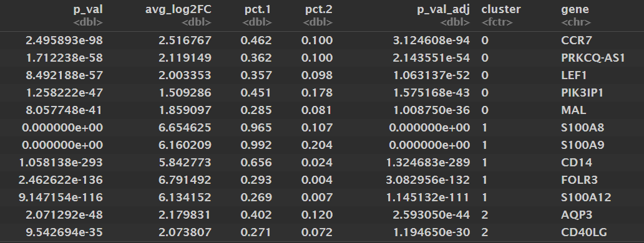Click p_val_adj value 2.143551e-54
Viewport: 644px width, 243px height.
(431, 58)
